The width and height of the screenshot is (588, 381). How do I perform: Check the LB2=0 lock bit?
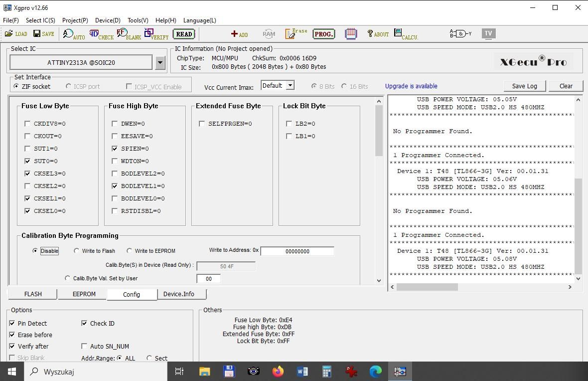point(289,124)
